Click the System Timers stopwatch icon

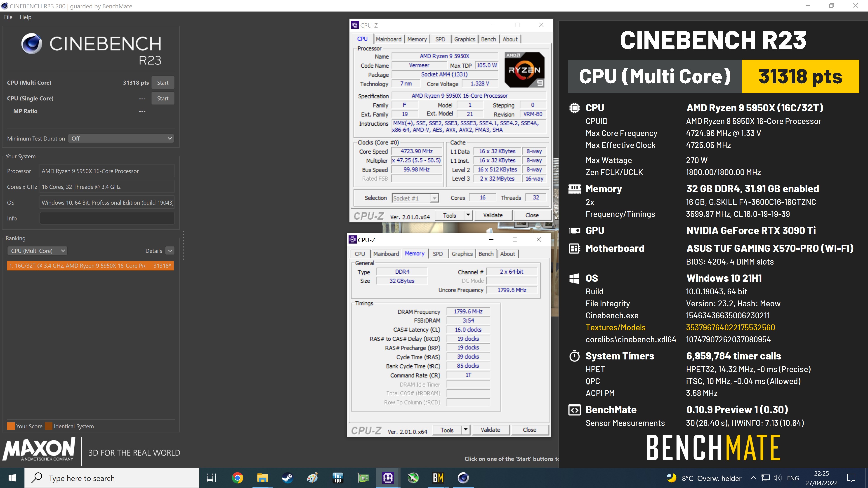click(574, 356)
